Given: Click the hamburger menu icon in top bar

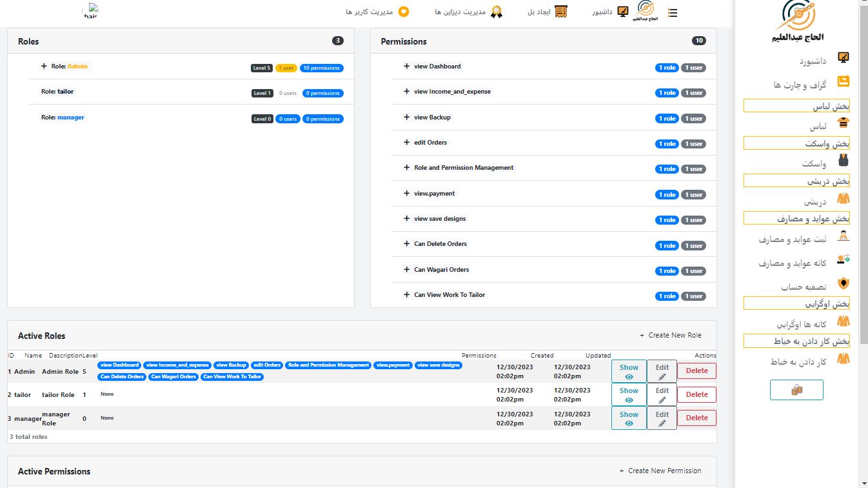Looking at the screenshot, I should tap(673, 12).
